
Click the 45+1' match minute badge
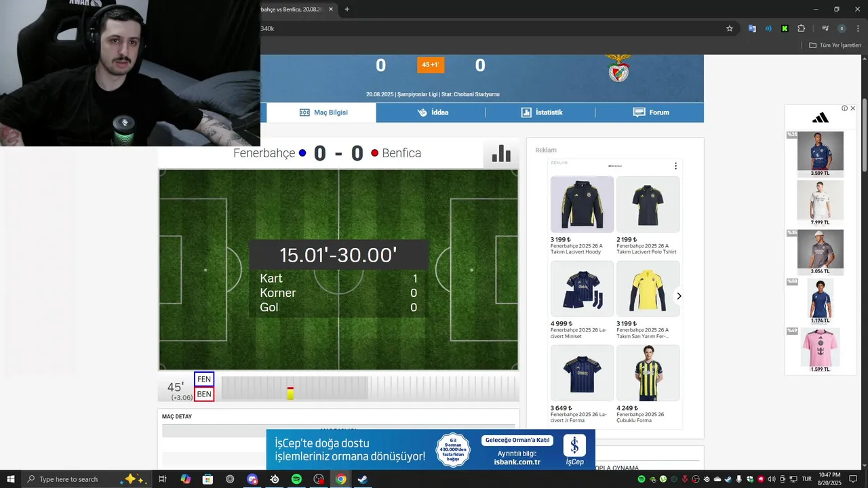[x=431, y=65]
